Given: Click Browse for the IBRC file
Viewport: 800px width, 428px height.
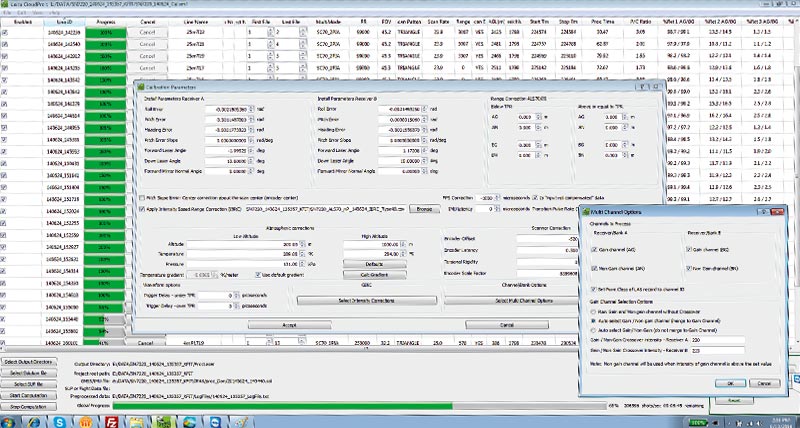Looking at the screenshot, I should point(423,209).
